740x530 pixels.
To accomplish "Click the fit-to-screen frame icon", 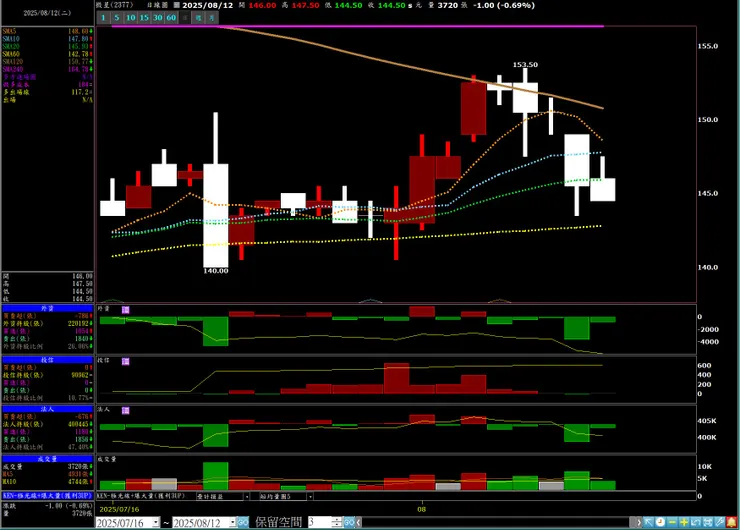I will tap(707, 522).
